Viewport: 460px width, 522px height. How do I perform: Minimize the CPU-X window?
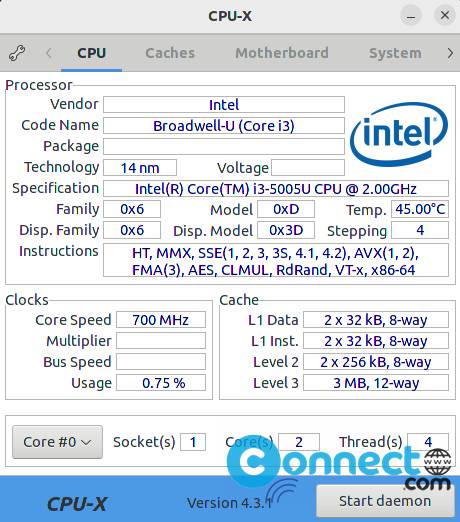click(411, 15)
